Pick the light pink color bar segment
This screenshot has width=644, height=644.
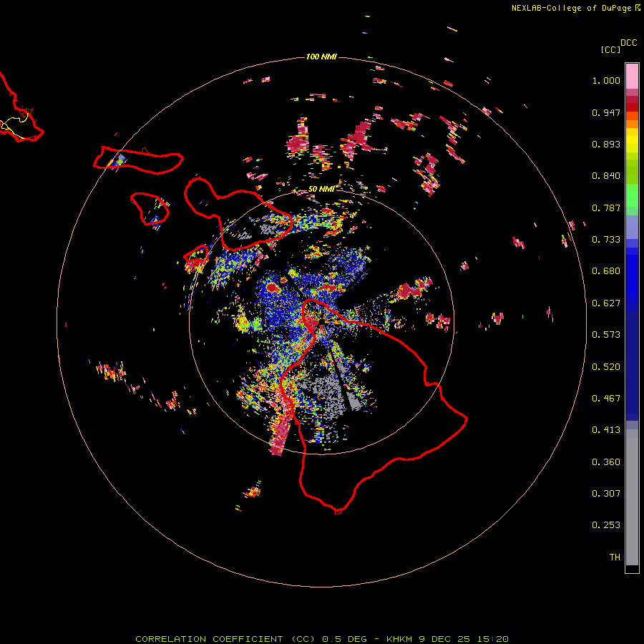click(x=632, y=76)
